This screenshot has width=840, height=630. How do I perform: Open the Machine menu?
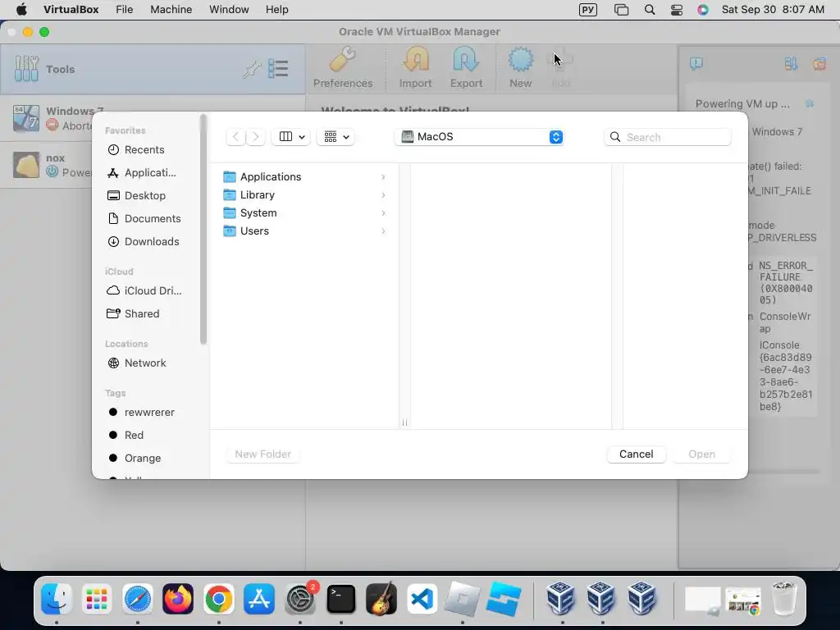(171, 10)
